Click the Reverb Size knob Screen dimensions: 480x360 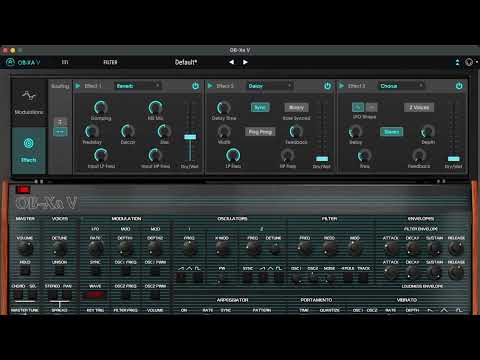164,131
